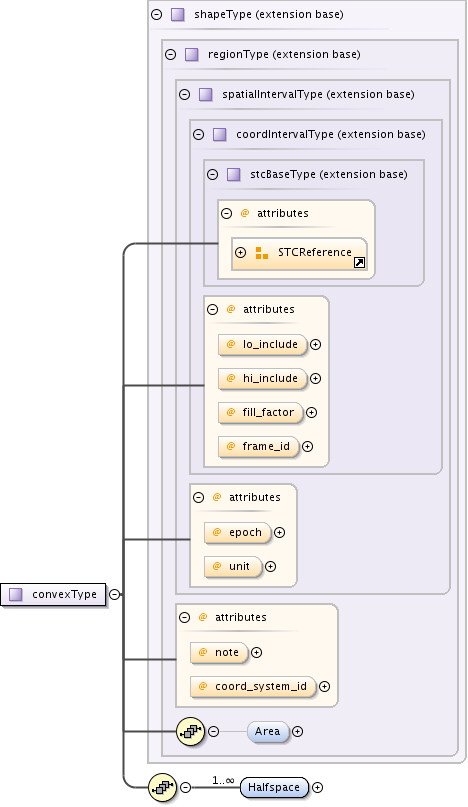Select the sequence compositor icon beside Area

(190, 731)
